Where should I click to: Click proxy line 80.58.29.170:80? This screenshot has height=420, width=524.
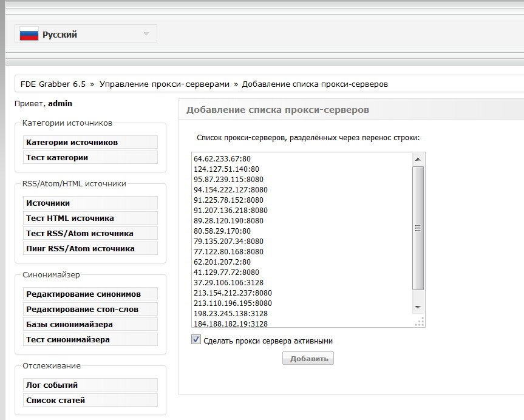222,231
